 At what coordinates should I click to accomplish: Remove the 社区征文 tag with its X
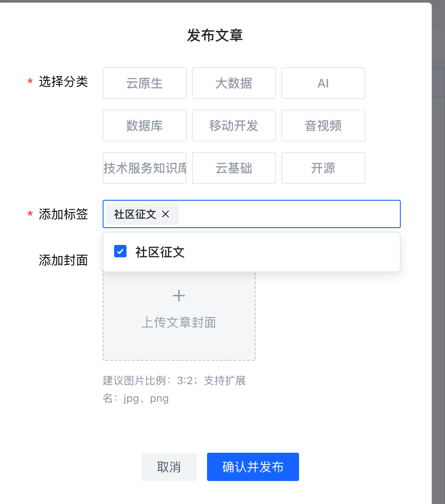[x=165, y=214]
